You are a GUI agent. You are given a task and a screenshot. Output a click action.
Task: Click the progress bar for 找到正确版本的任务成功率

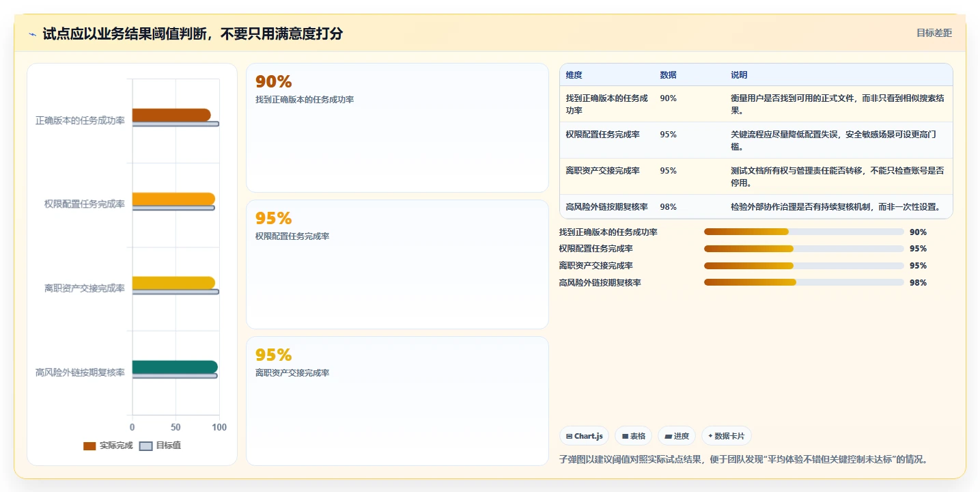pyautogui.click(x=804, y=232)
